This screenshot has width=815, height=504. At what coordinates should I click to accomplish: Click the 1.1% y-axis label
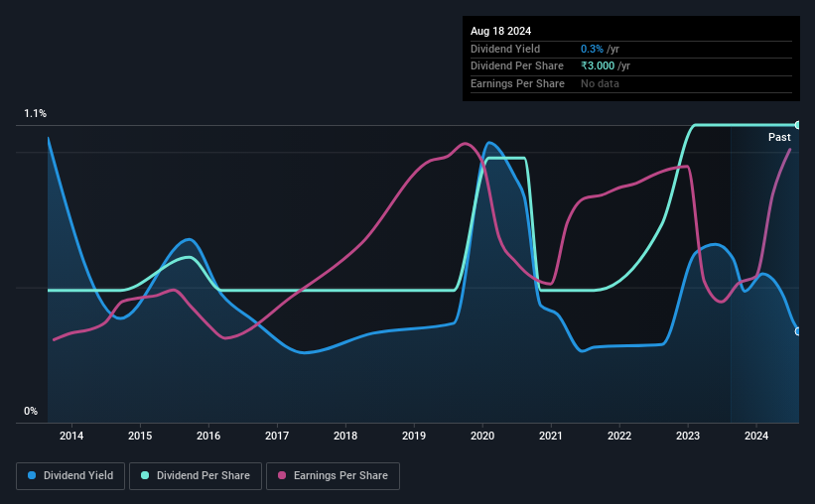tap(36, 113)
